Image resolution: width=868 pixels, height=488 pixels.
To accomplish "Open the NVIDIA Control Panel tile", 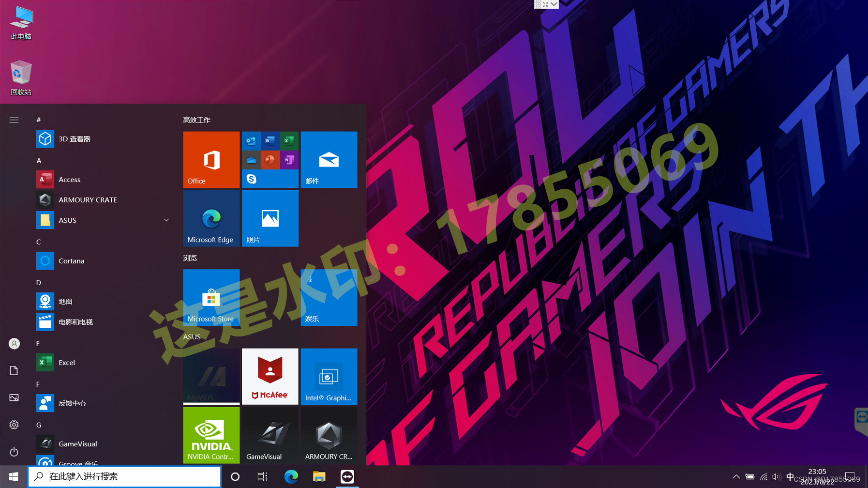I will 211,435.
